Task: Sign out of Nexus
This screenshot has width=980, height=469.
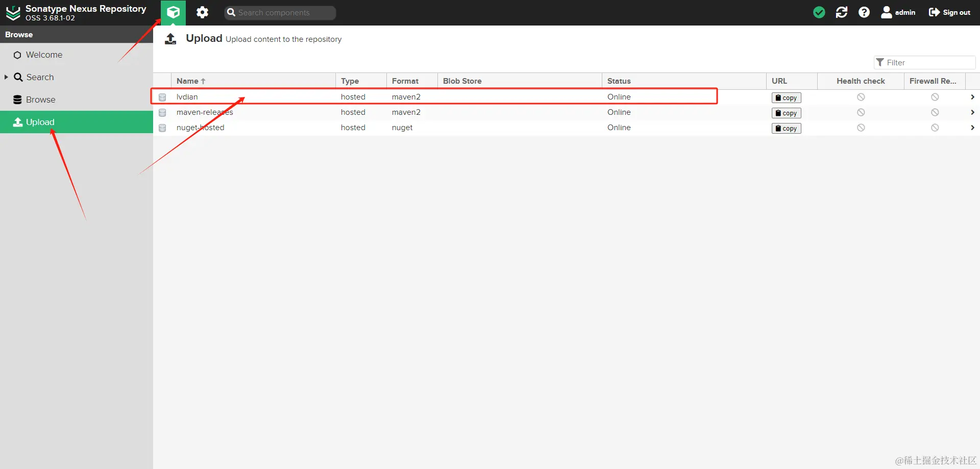Action: coord(949,12)
